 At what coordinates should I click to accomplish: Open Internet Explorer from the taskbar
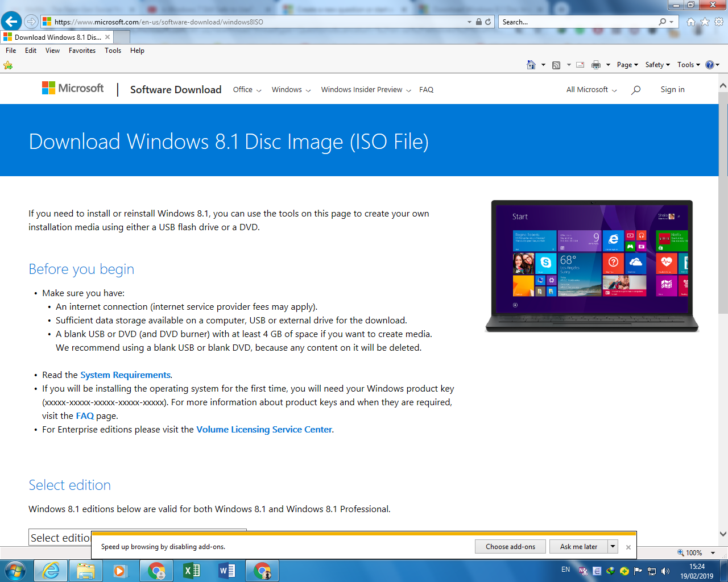(51, 571)
